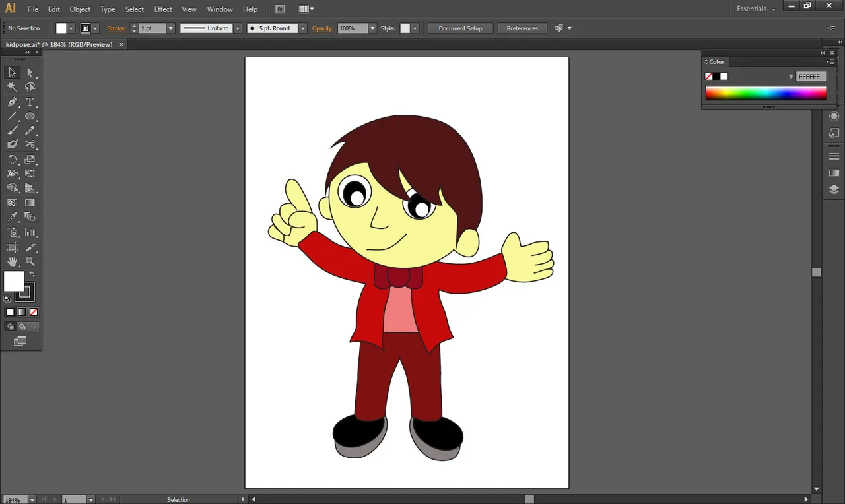The image size is (845, 504).
Task: Select the Width tool
Action: click(12, 173)
